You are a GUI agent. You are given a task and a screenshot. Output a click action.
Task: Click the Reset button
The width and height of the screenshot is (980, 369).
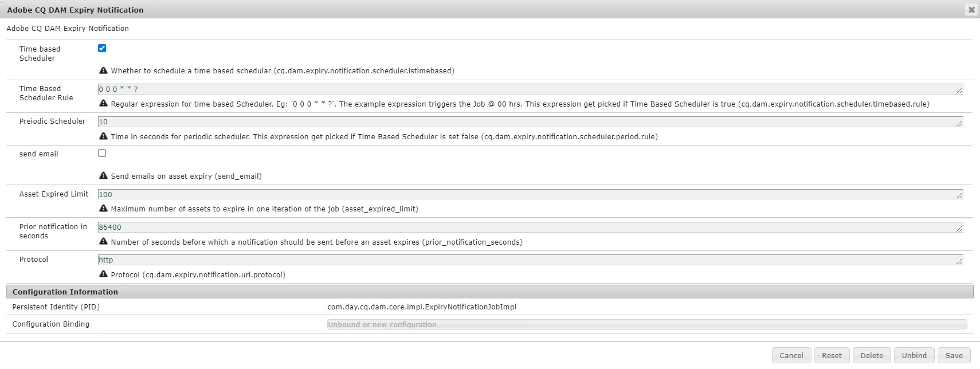coord(832,355)
